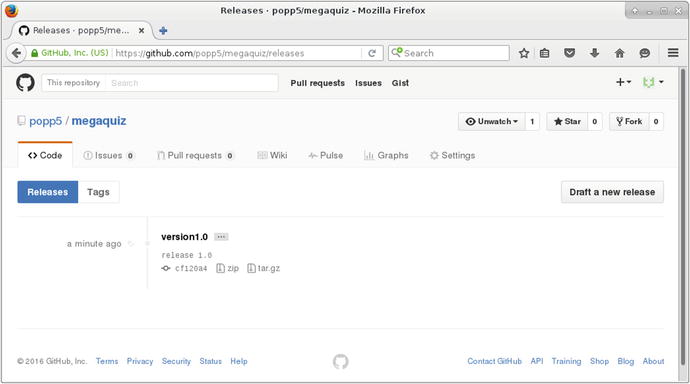Click the 'release 1.0' description text

click(187, 255)
